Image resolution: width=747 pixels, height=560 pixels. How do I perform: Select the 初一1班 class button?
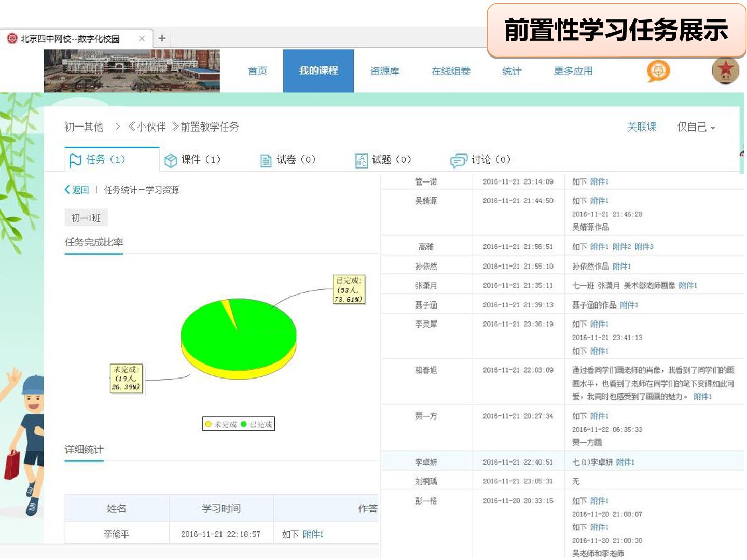86,218
